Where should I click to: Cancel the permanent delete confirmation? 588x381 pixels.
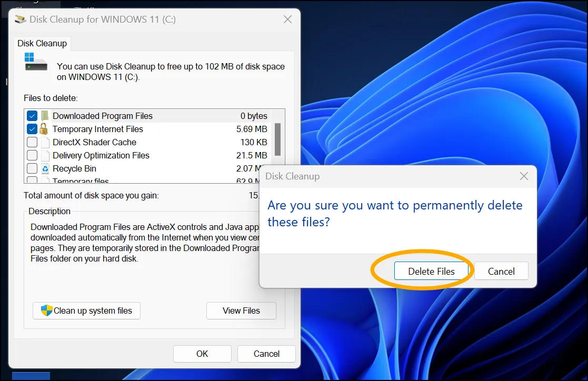pyautogui.click(x=501, y=271)
